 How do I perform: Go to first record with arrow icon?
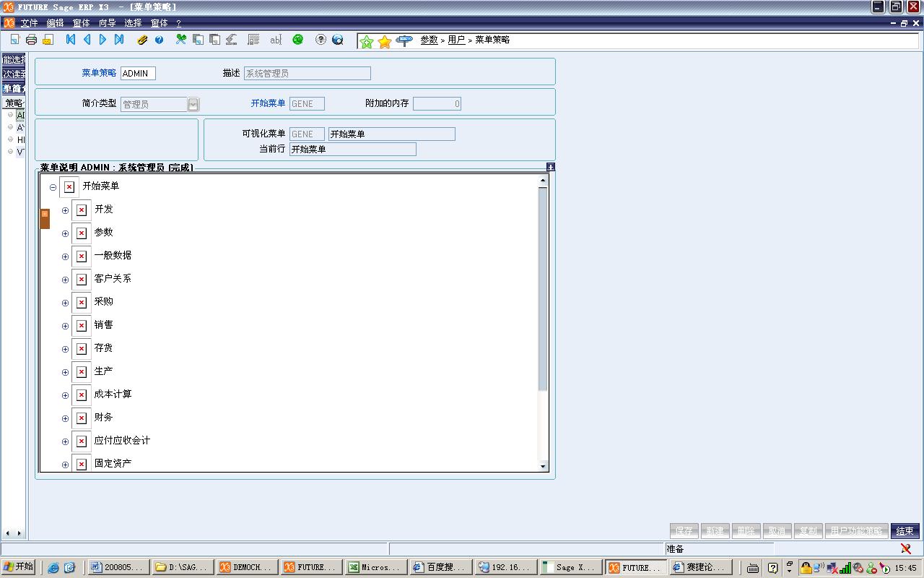[x=71, y=40]
